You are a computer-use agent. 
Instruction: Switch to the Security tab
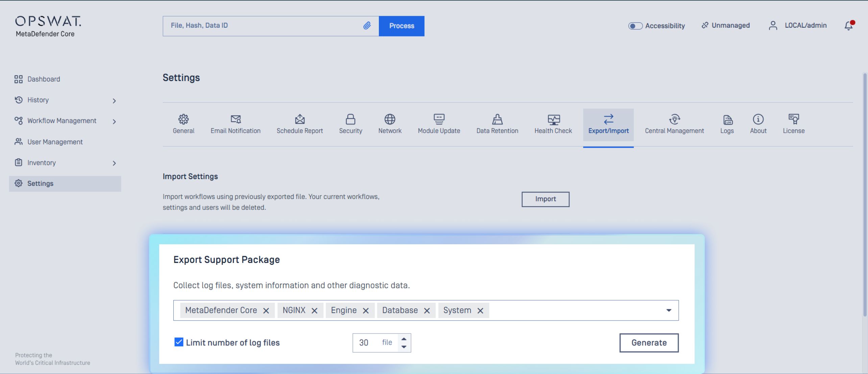pos(351,124)
